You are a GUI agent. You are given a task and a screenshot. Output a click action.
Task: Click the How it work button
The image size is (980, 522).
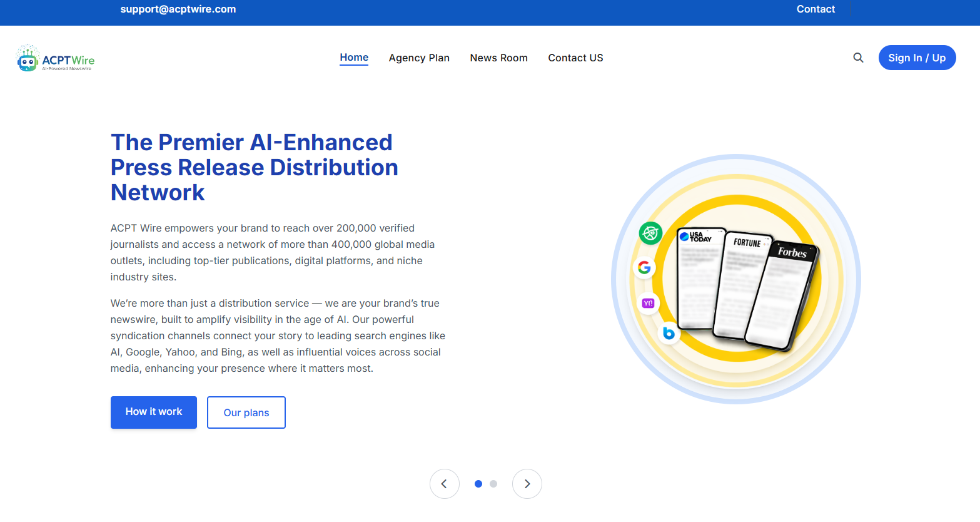[154, 412]
